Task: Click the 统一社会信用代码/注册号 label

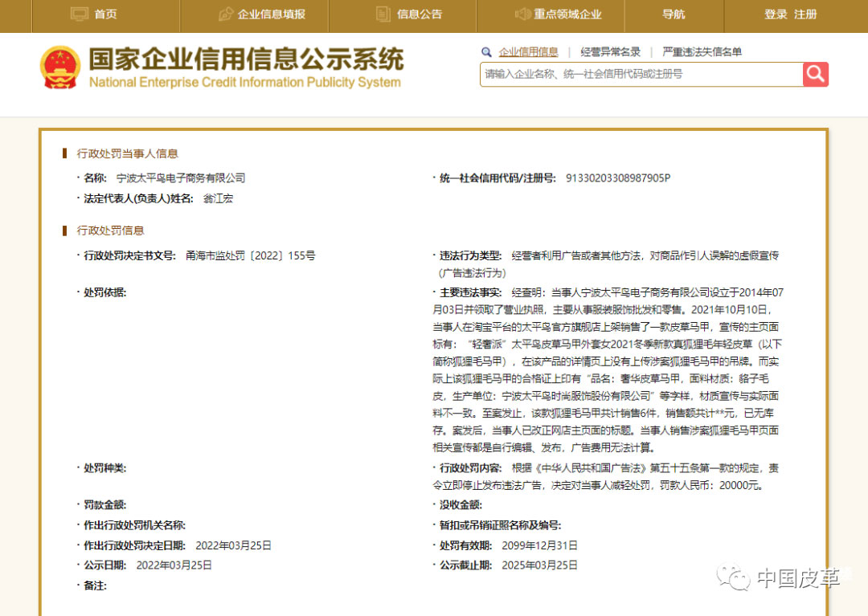Action: (x=497, y=178)
